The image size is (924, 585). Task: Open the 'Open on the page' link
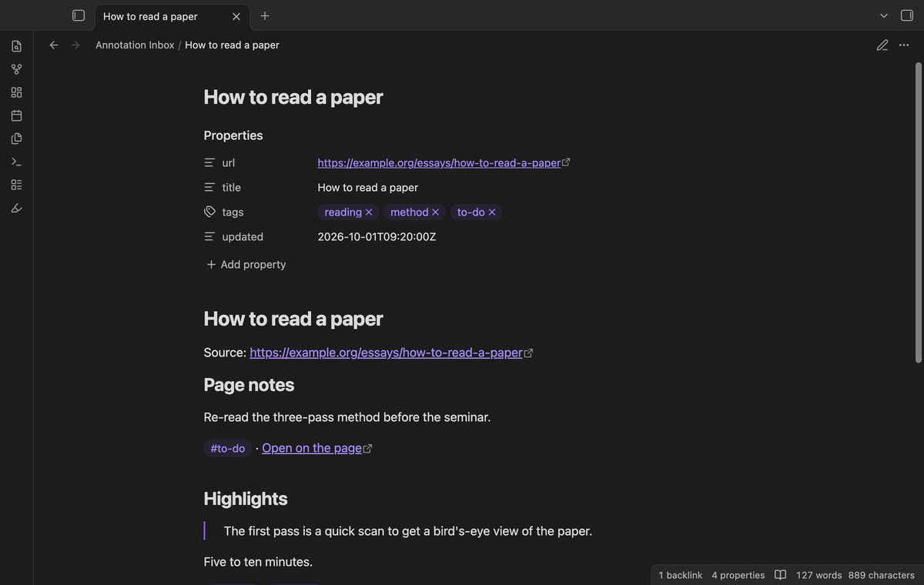coord(312,448)
